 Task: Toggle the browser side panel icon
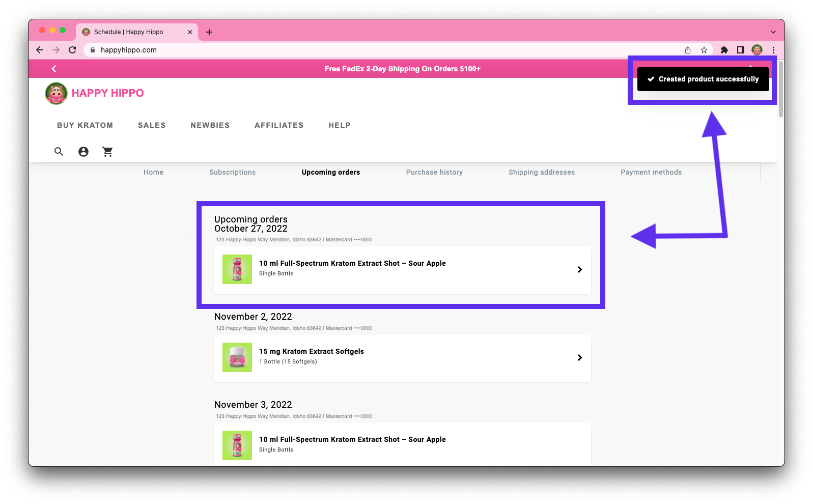[741, 50]
